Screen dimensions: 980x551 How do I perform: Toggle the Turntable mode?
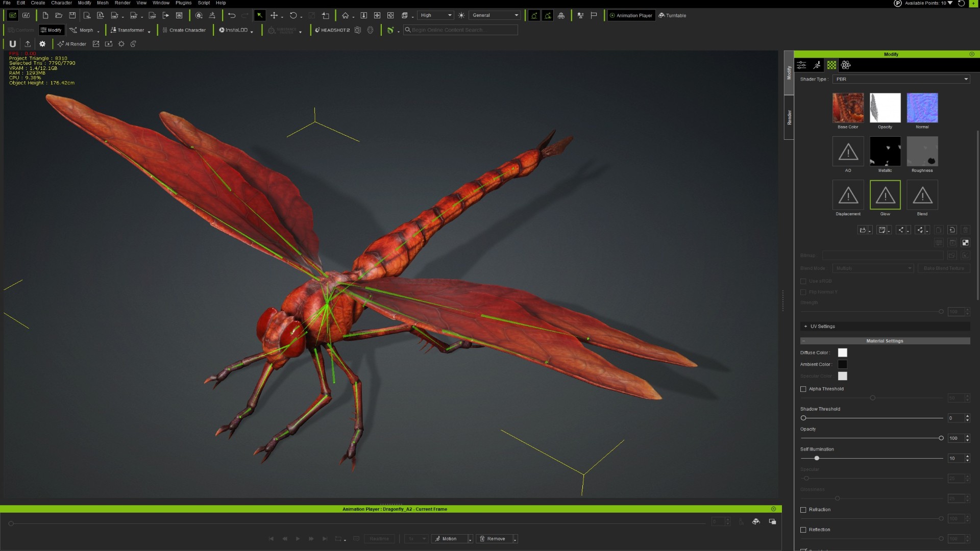pyautogui.click(x=672, y=15)
